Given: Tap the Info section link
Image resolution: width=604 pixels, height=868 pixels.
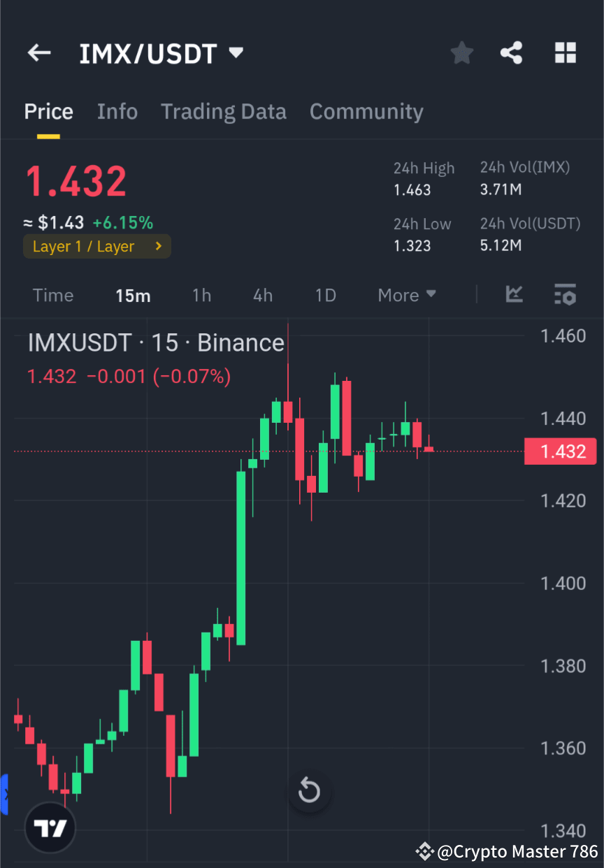Looking at the screenshot, I should pos(117,111).
